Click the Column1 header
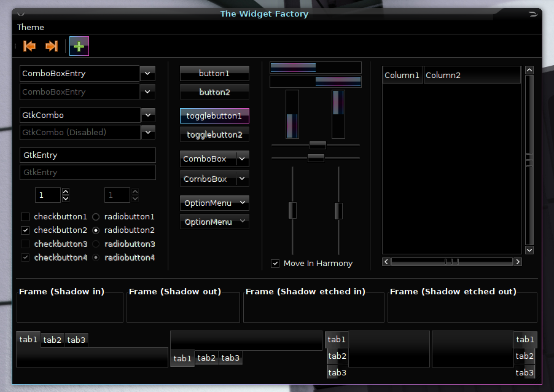The image size is (554, 392). 402,76
